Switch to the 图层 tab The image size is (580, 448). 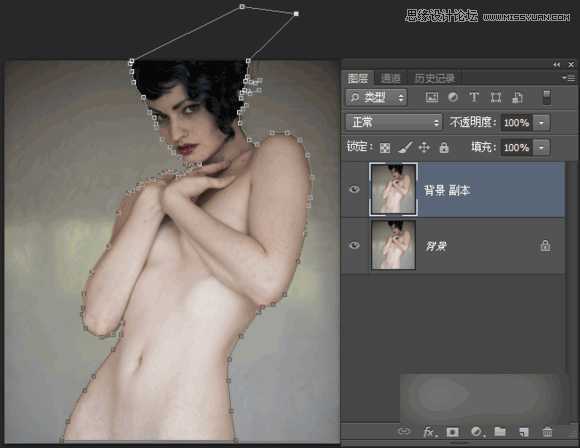[x=358, y=78]
